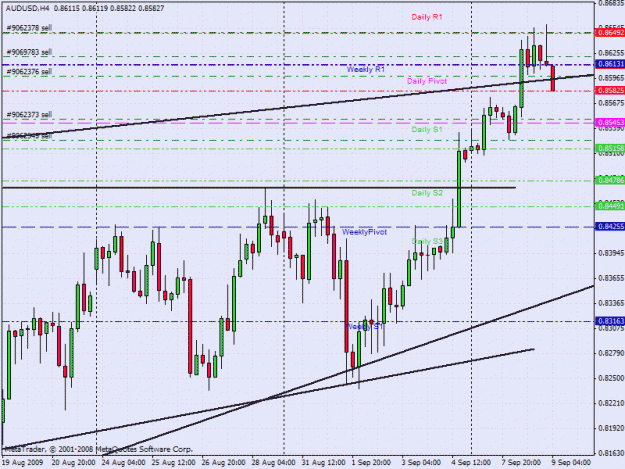Click sell order #9062376 label

coord(29,72)
